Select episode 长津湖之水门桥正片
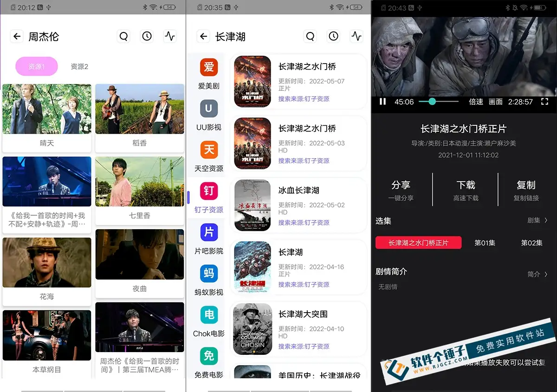This screenshot has width=557, height=392. [419, 243]
